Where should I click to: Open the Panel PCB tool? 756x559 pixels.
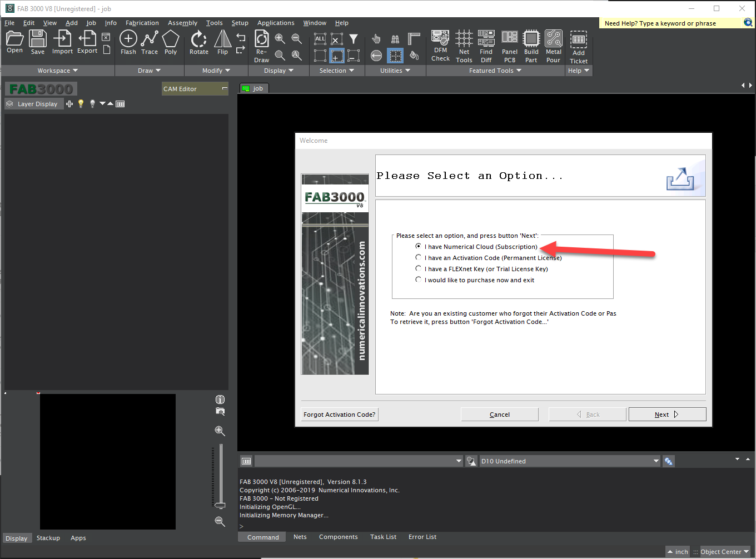(510, 47)
